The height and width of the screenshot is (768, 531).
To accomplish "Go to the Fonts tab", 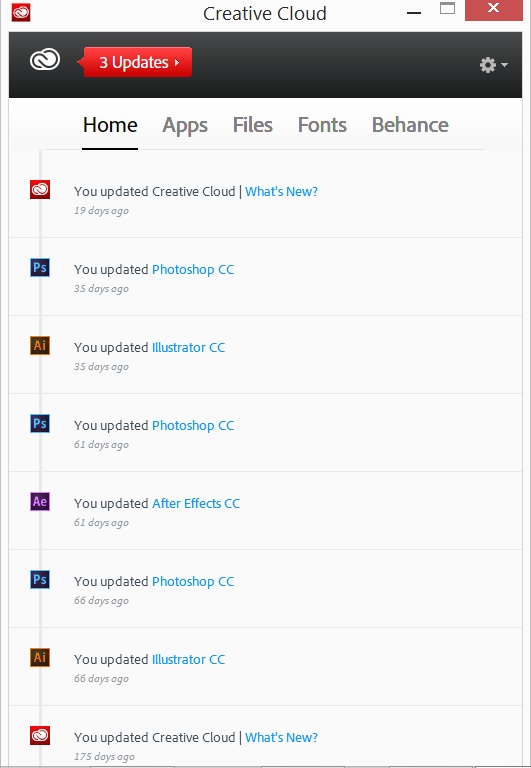I will tap(322, 125).
